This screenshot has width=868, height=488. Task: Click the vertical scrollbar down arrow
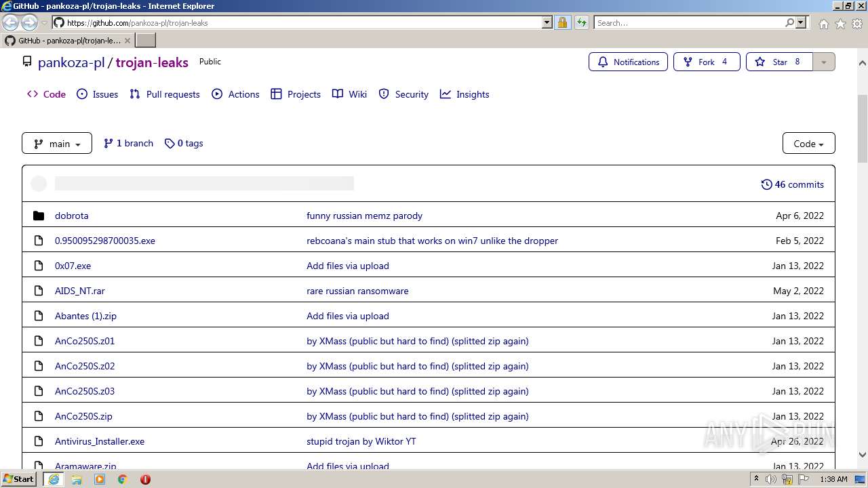tap(863, 455)
